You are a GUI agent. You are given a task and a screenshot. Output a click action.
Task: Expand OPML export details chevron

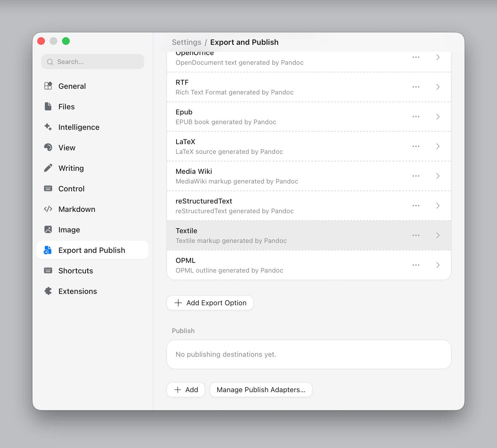click(438, 265)
